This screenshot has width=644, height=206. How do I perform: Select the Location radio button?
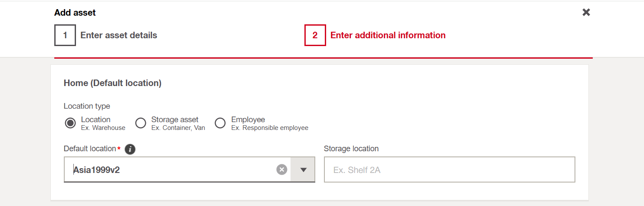point(70,123)
